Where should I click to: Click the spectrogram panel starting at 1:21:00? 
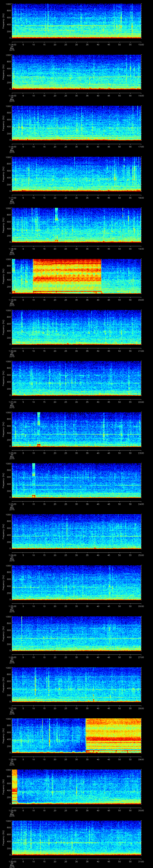[x=77, y=378]
